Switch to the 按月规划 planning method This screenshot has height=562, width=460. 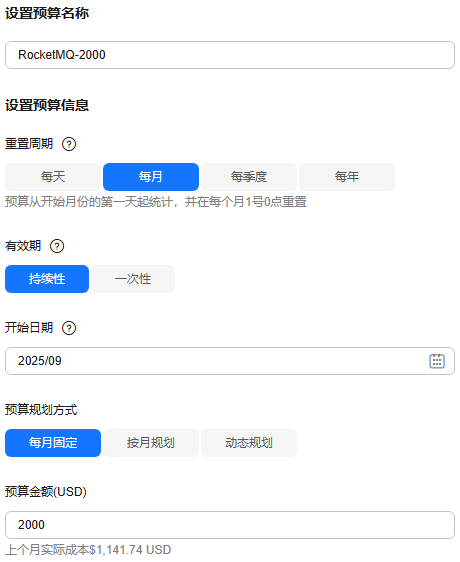point(151,443)
